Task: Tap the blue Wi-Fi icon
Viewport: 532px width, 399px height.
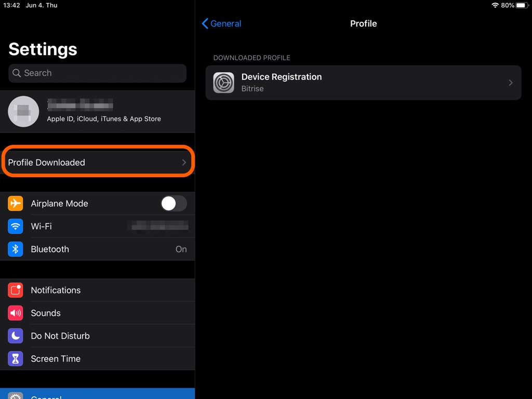Action: coord(16,227)
